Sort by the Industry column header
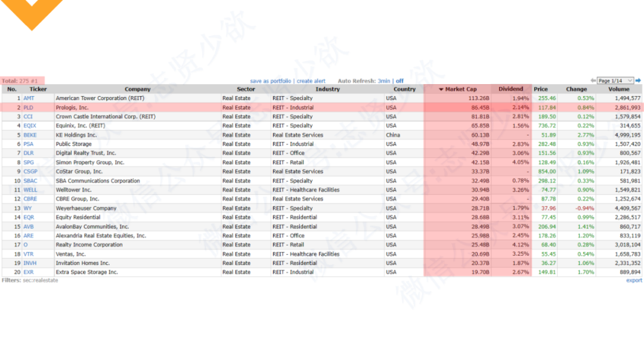644x362 pixels. (327, 89)
